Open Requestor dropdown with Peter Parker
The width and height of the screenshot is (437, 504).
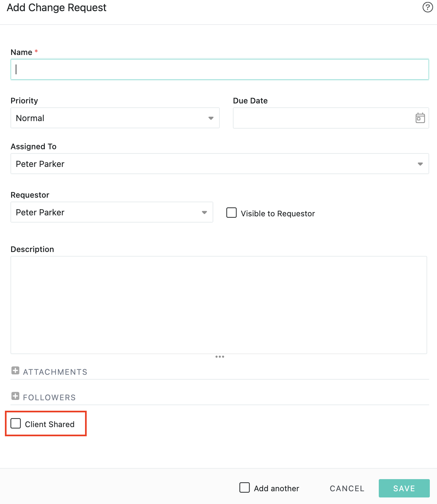[x=112, y=212]
